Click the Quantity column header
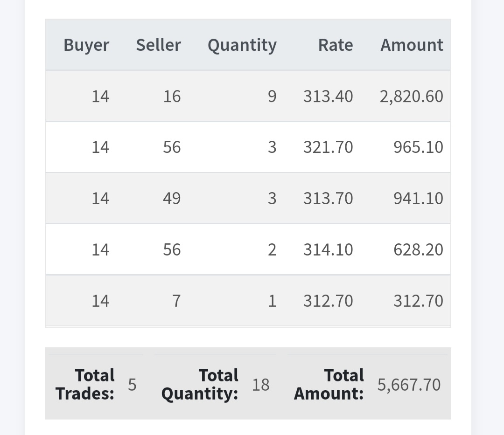504x435 pixels. click(x=242, y=45)
